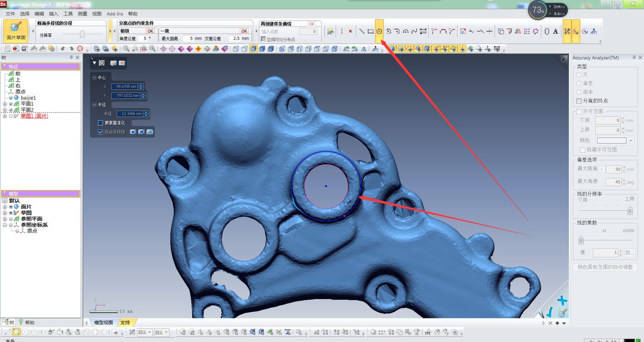644x342 pixels.
Task: Select the 偏差 radio button
Action: coord(579,83)
